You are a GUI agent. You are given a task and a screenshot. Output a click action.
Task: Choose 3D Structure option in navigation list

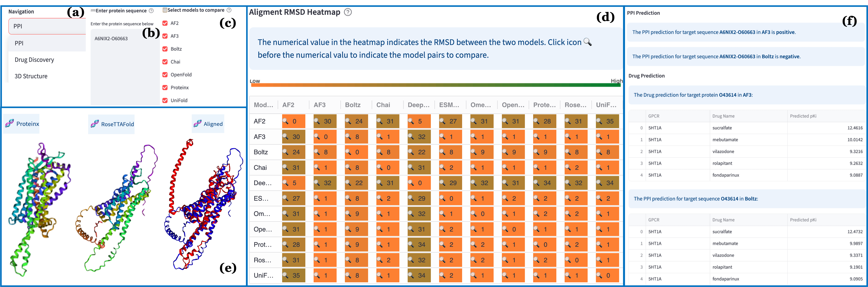pos(31,76)
